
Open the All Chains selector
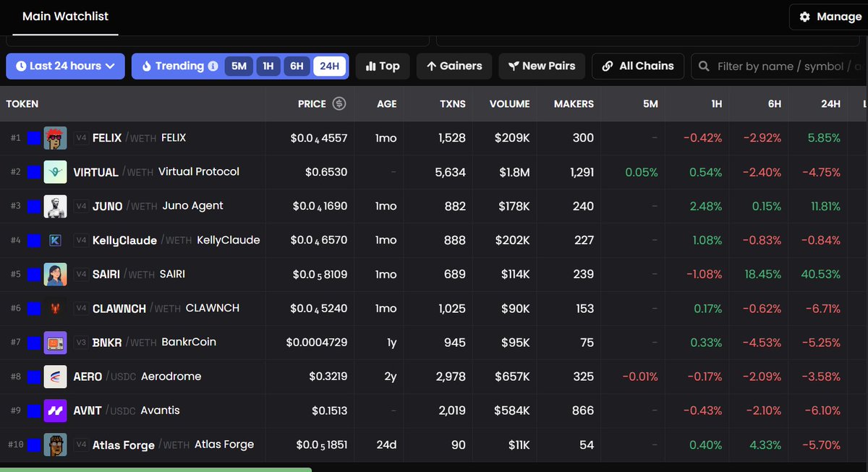[x=637, y=66]
